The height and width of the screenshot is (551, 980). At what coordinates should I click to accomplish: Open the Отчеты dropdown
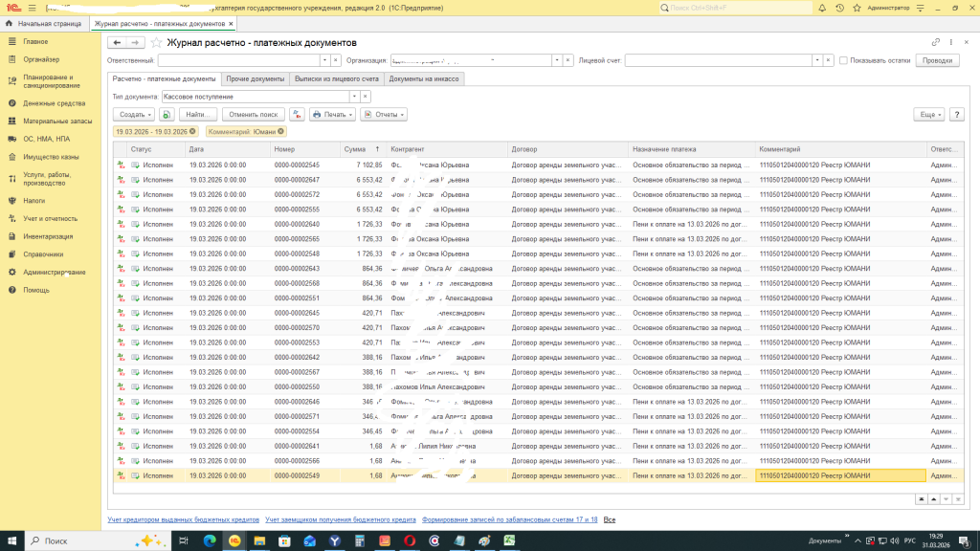384,115
